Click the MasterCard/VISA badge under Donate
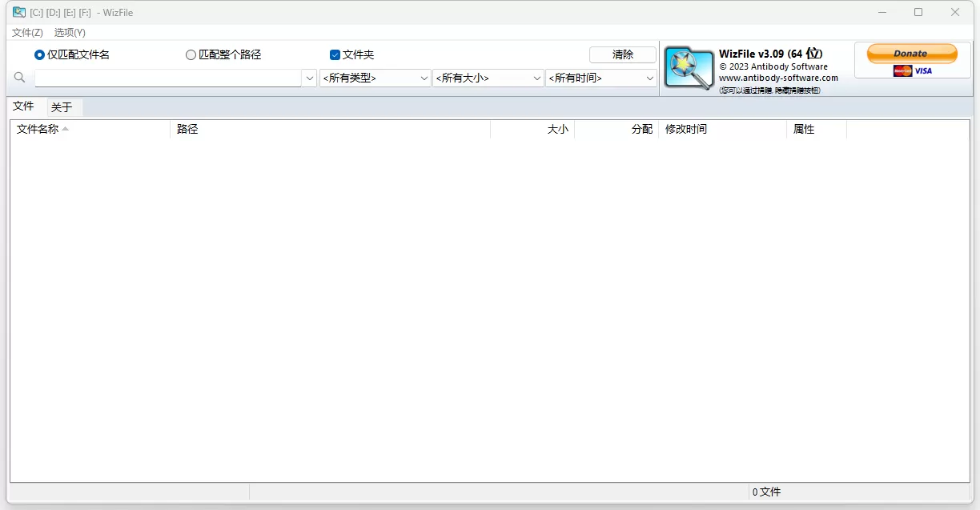Viewport: 980px width, 510px height. click(911, 70)
